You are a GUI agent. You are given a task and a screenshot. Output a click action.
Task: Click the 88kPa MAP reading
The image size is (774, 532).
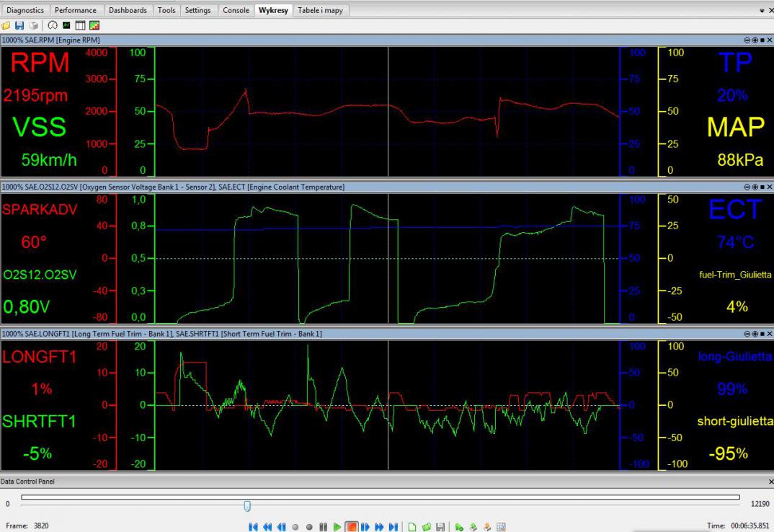(740, 159)
